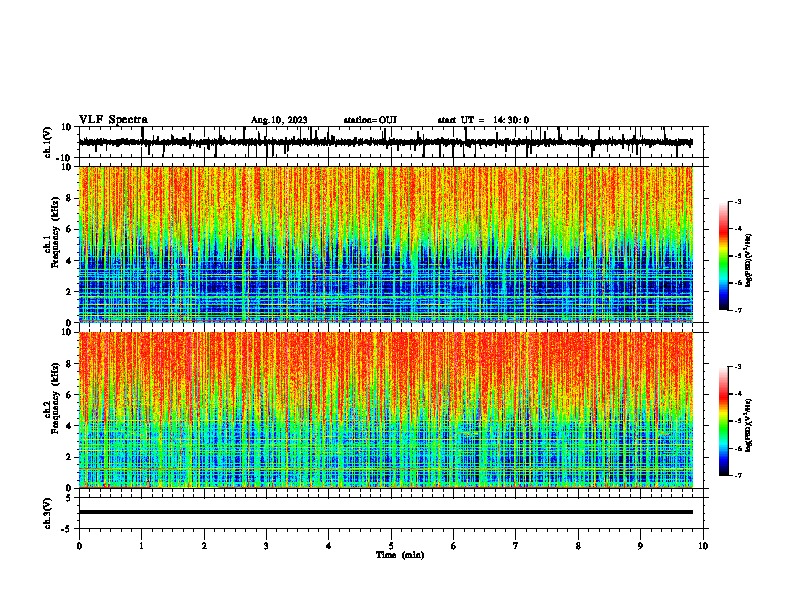Click the Time (min) axis label
The width and height of the screenshot is (792, 612).
pos(400,555)
